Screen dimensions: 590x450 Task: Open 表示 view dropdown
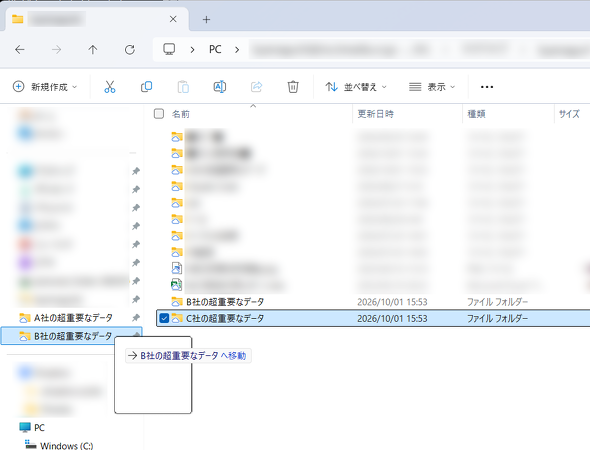pyautogui.click(x=432, y=87)
